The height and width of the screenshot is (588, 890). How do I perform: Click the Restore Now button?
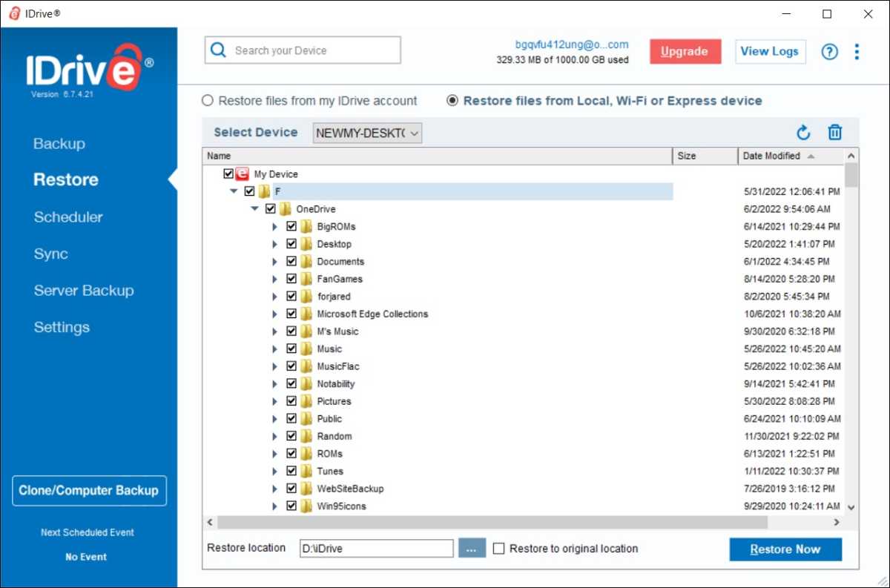(x=785, y=549)
